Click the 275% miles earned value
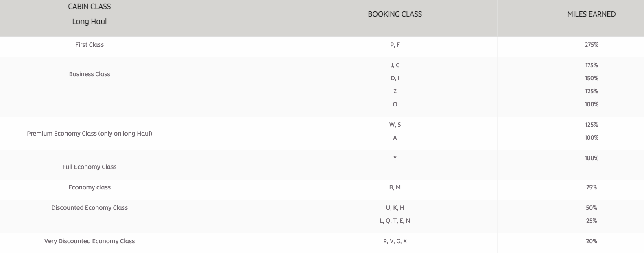644x253 pixels. click(x=591, y=45)
